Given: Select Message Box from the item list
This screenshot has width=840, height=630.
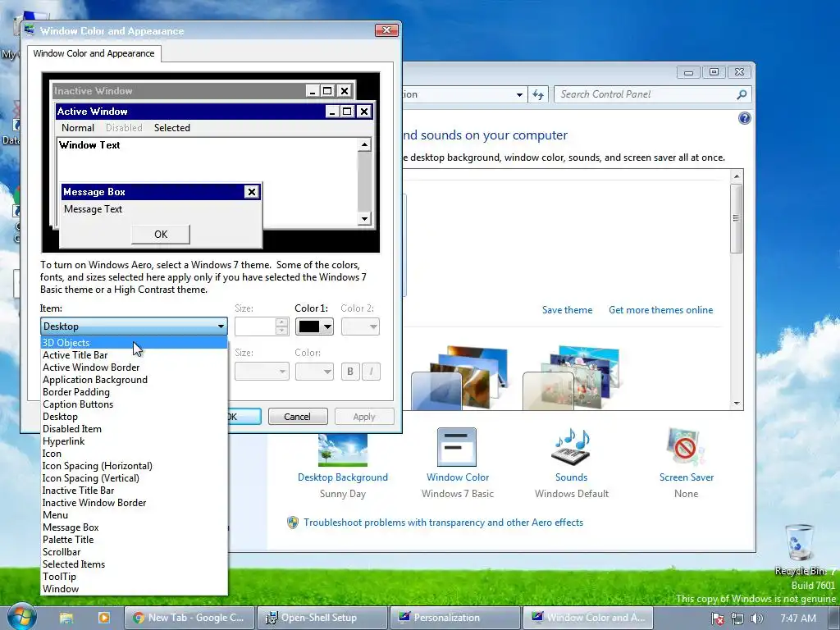Looking at the screenshot, I should [x=134, y=527].
